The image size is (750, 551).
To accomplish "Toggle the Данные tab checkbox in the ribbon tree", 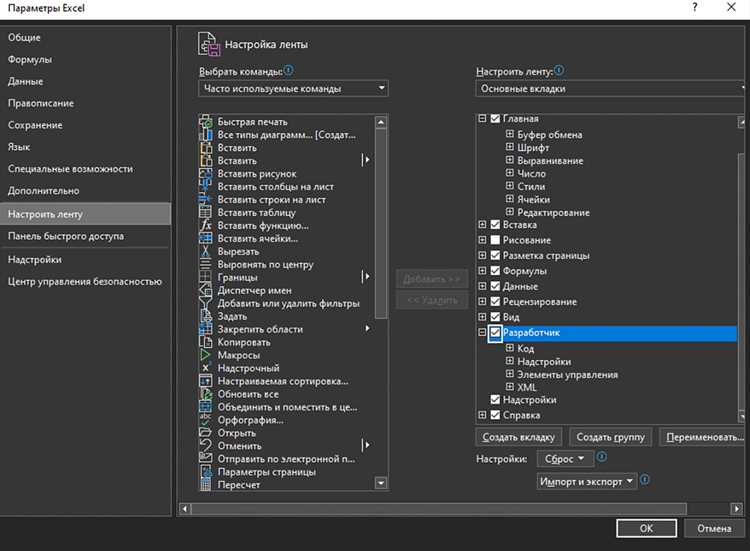I will click(x=496, y=286).
